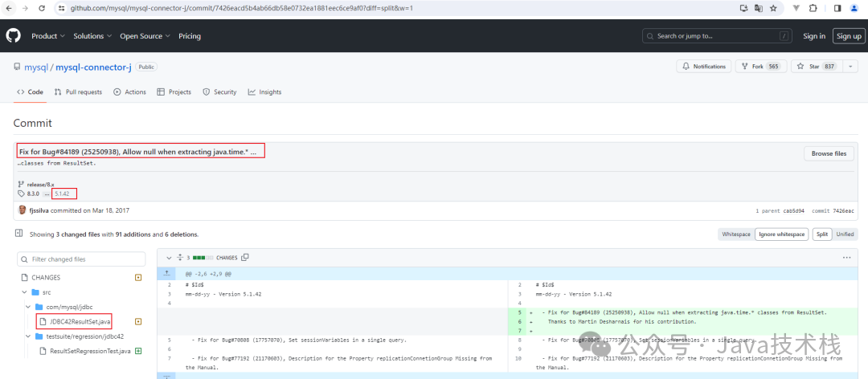868x379 pixels.
Task: Fork the repository
Action: point(760,67)
